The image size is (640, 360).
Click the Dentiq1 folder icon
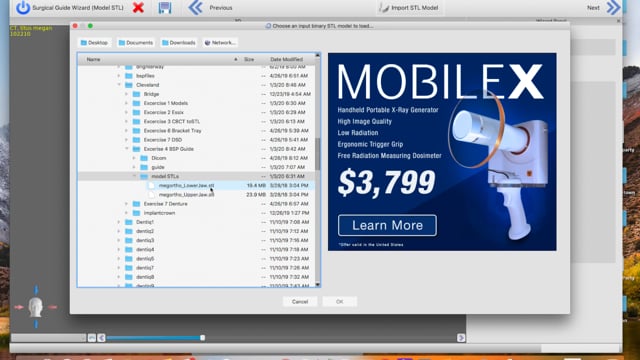(129, 222)
